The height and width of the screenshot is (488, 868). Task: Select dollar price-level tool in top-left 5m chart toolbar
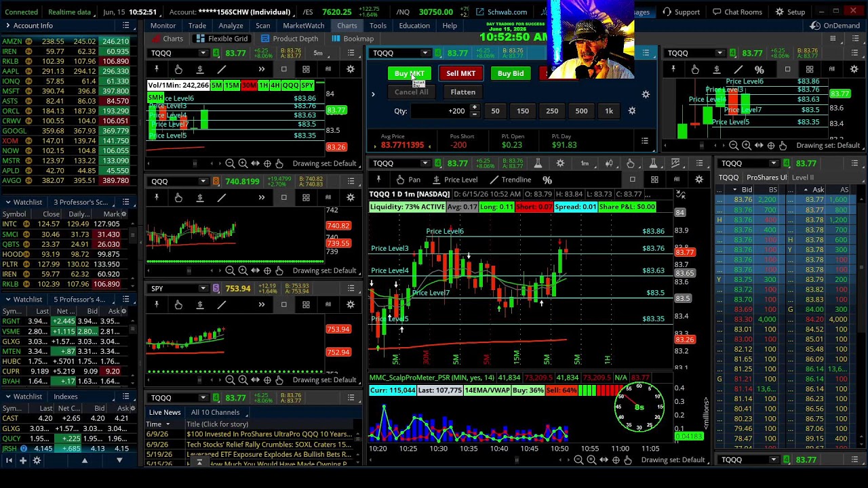200,69
